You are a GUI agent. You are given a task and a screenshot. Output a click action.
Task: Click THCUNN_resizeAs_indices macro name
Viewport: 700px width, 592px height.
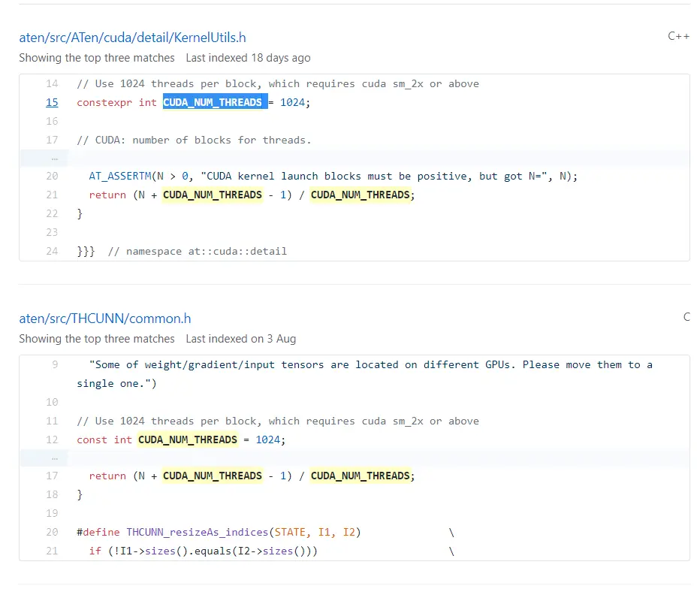click(x=198, y=532)
